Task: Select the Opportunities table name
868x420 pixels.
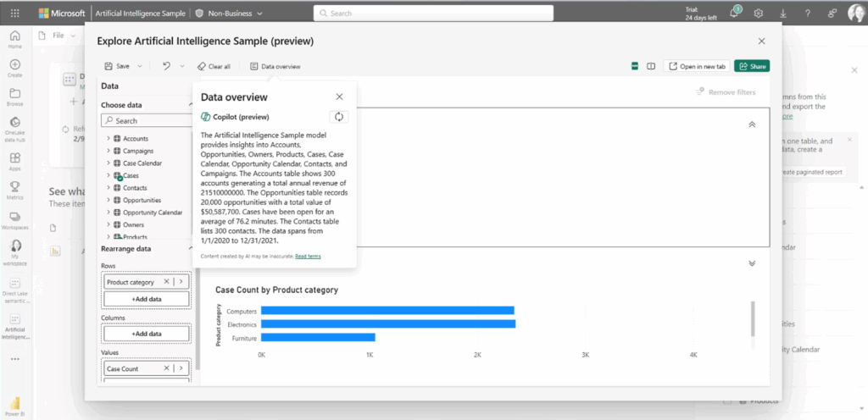Action: pyautogui.click(x=142, y=200)
